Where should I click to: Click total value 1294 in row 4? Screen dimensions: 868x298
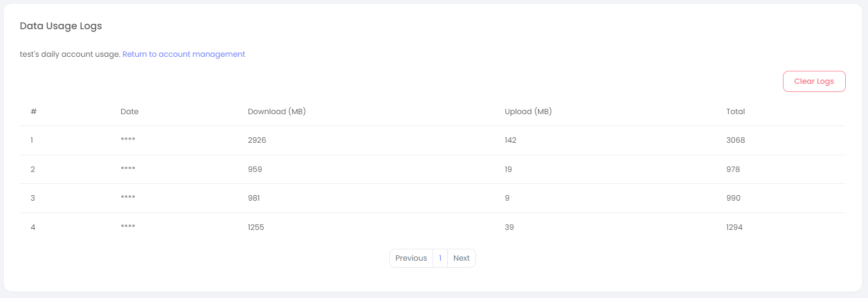coord(734,227)
